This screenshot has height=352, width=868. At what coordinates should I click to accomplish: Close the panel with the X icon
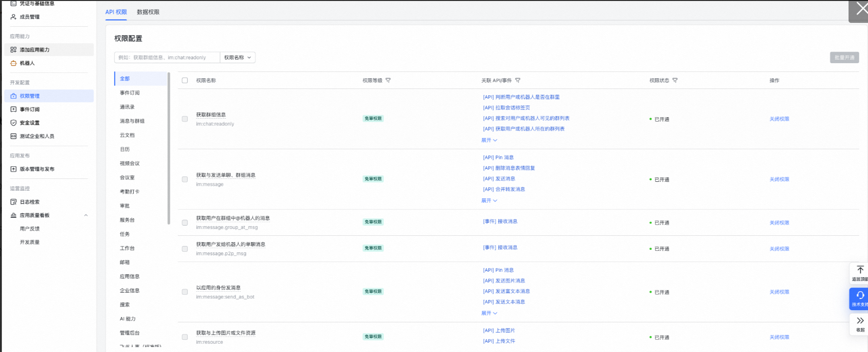point(861,9)
